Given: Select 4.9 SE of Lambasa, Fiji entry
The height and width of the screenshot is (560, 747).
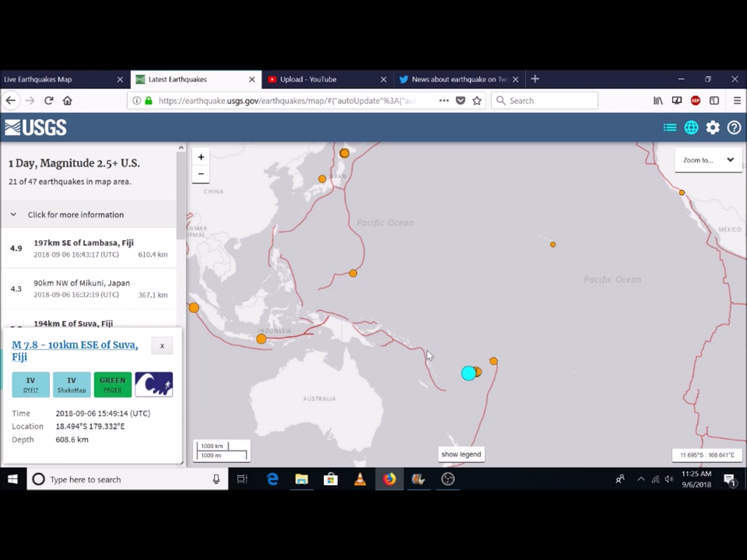Looking at the screenshot, I should [x=88, y=248].
